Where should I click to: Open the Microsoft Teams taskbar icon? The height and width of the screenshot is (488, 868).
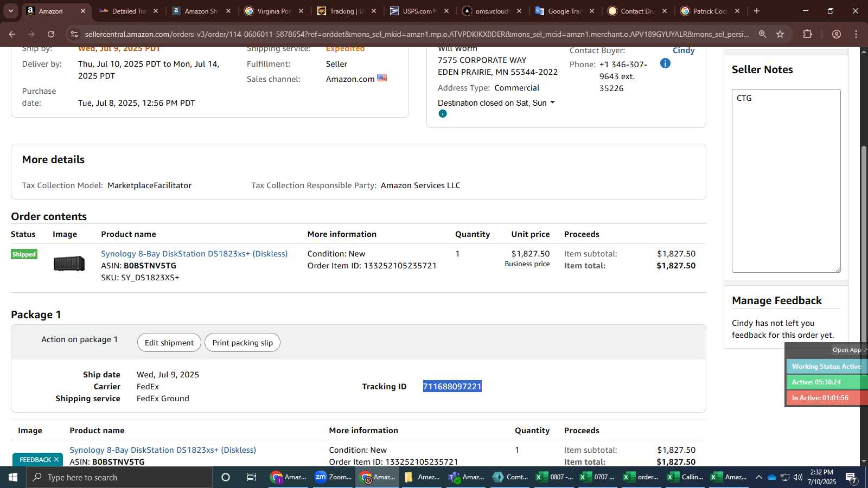pos(466,477)
